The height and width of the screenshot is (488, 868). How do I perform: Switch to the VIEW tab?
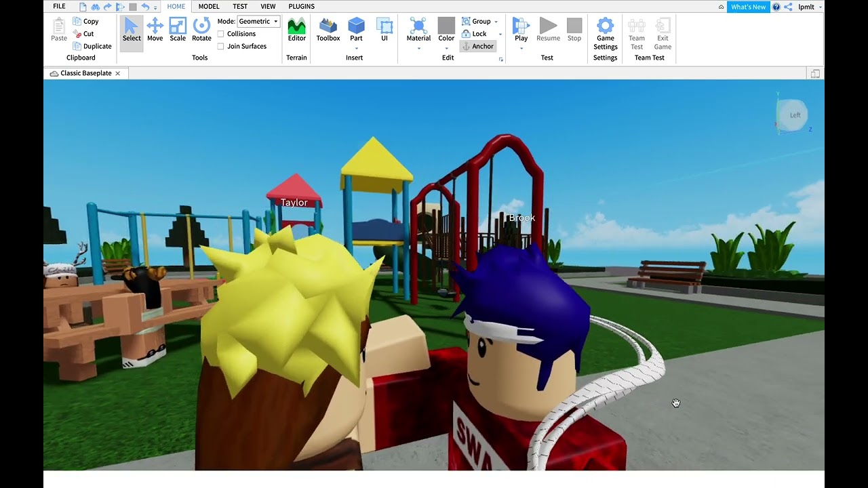click(269, 7)
